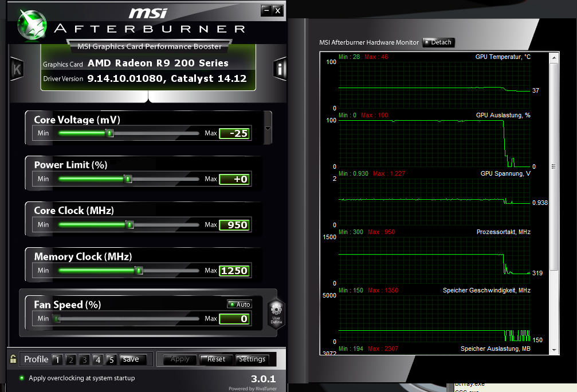Click the 'Speicher Auslastung, MB' label
The height and width of the screenshot is (392, 577).
tap(495, 349)
